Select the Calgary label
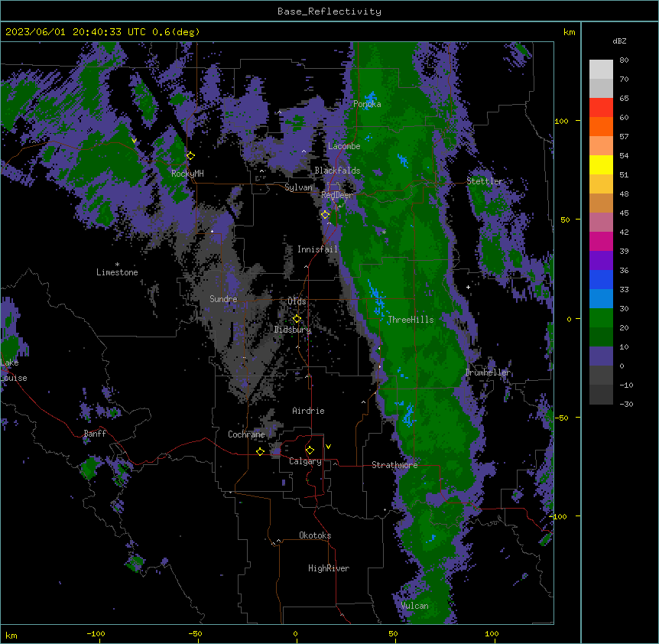This screenshot has height=644, width=659. [x=305, y=461]
